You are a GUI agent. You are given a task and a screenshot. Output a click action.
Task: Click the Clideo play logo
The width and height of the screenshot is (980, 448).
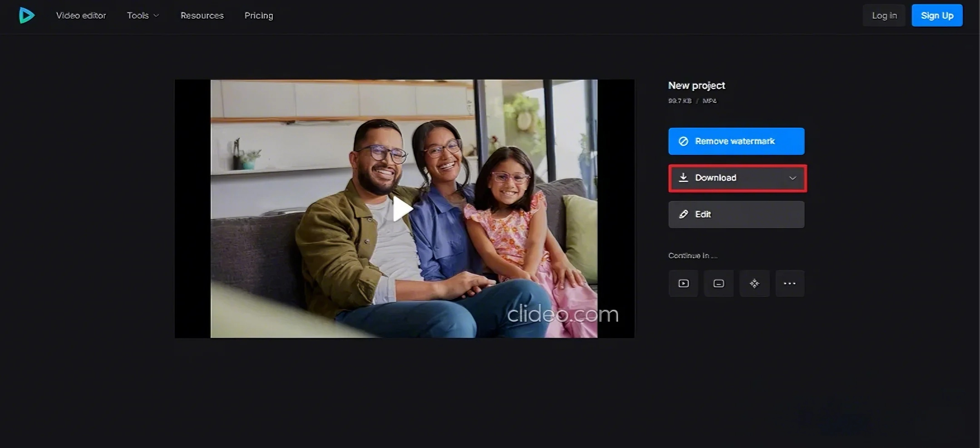tap(26, 15)
